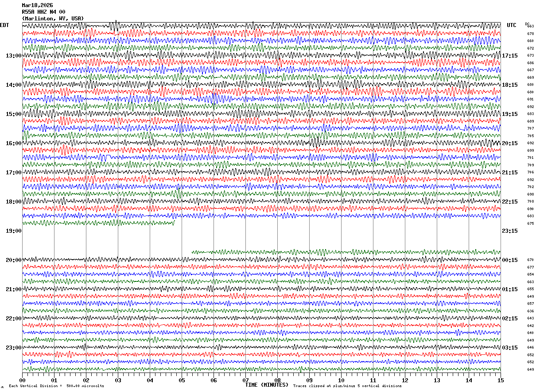Click the location text '(Marlinton, WV, USA)'

53,18
